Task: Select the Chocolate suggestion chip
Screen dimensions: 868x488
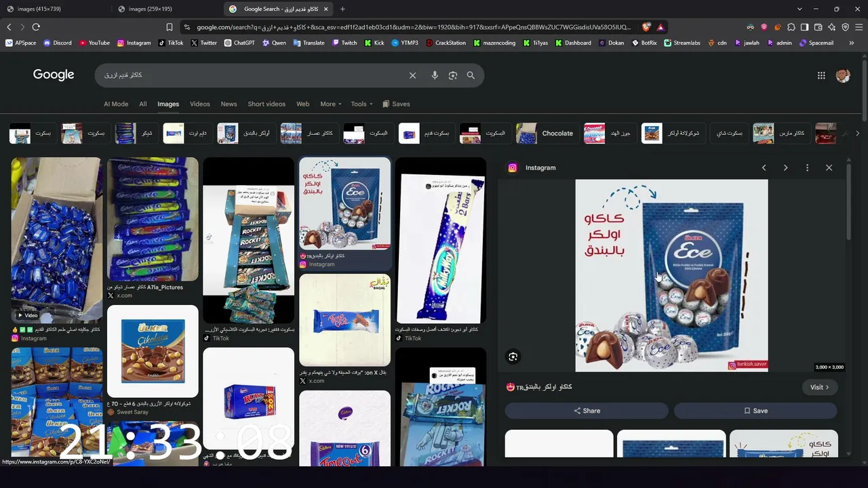Action: point(545,134)
